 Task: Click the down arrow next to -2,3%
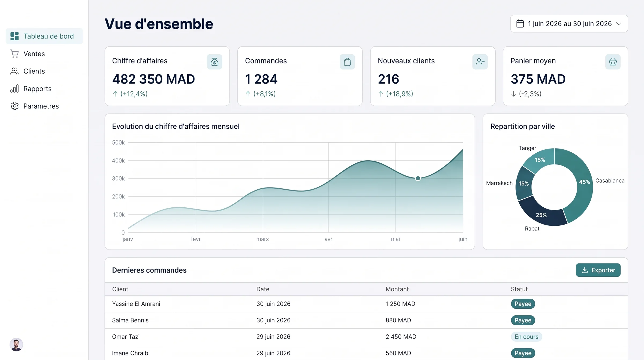(x=514, y=94)
